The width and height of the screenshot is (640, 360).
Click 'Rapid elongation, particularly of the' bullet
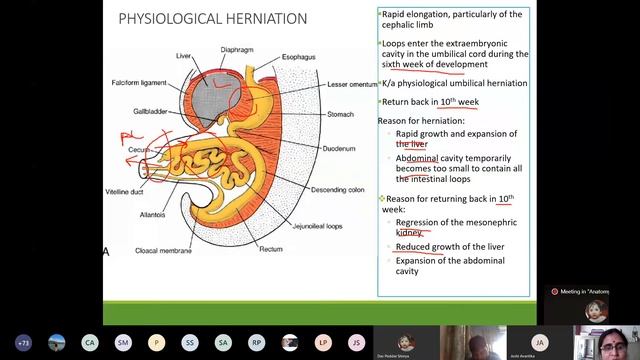[x=452, y=14]
